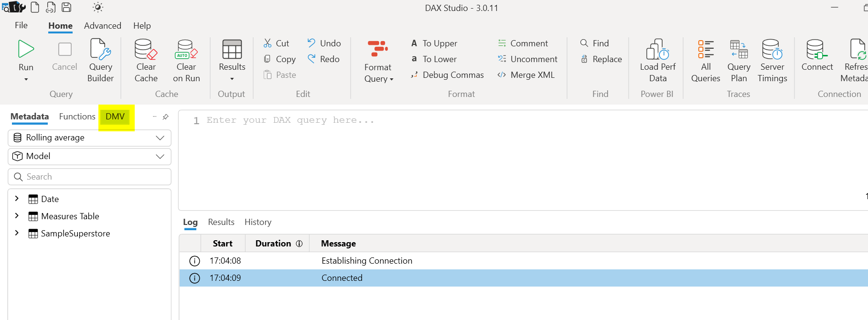Screen dimensions: 868x320
Task: Click the Connect database icon
Action: pyautogui.click(x=816, y=50)
